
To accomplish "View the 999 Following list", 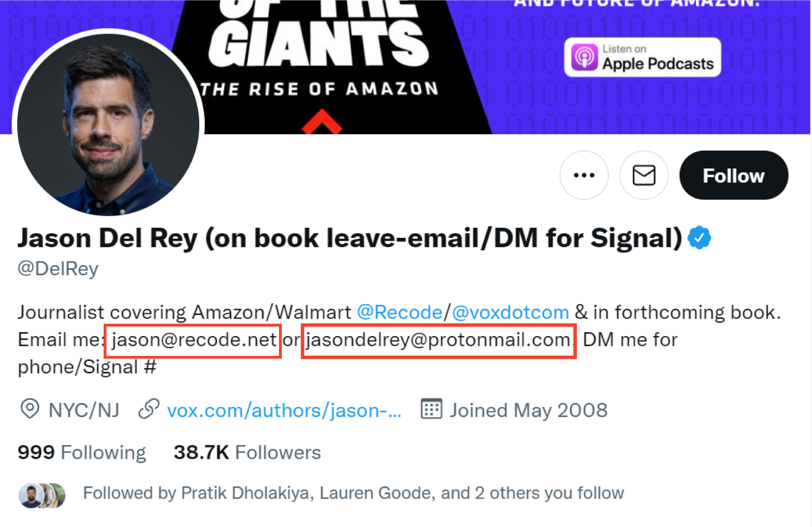I will point(82,453).
